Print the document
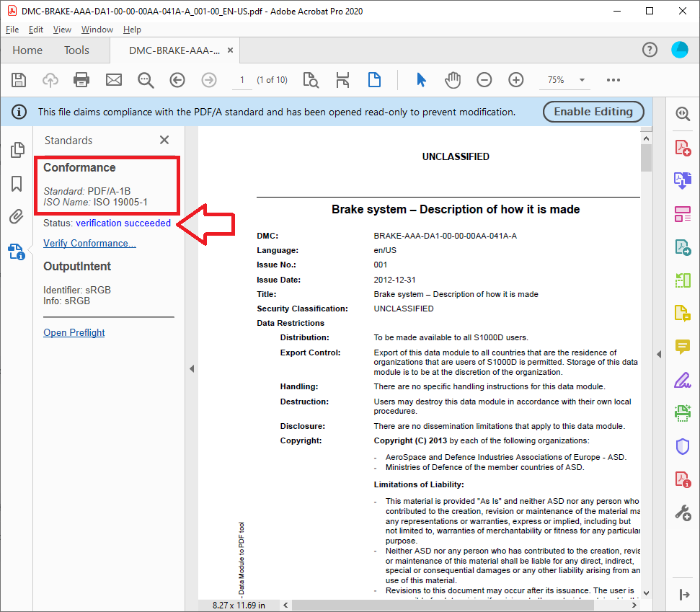 pyautogui.click(x=81, y=79)
